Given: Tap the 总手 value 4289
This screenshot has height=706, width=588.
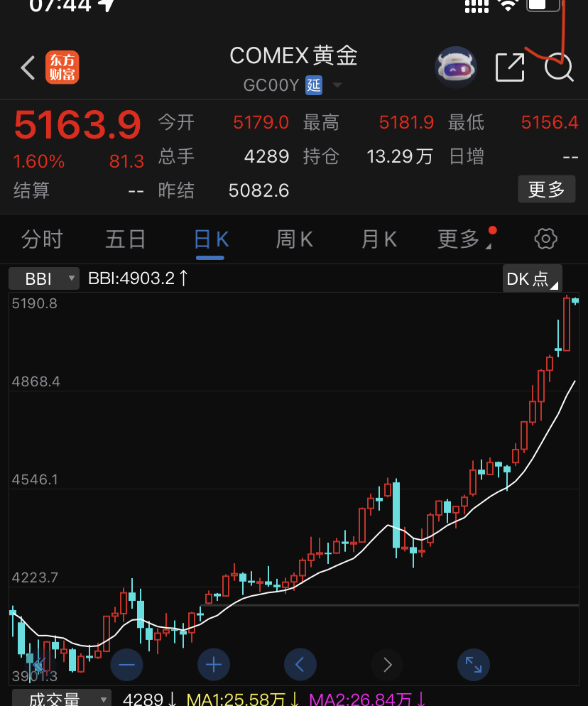Looking at the screenshot, I should [266, 157].
